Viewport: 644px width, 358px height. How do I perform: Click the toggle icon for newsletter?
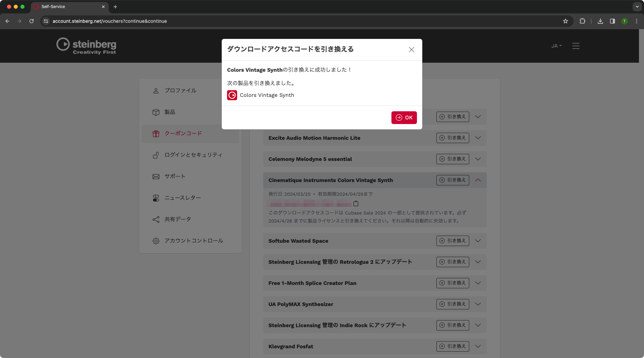coord(156,198)
